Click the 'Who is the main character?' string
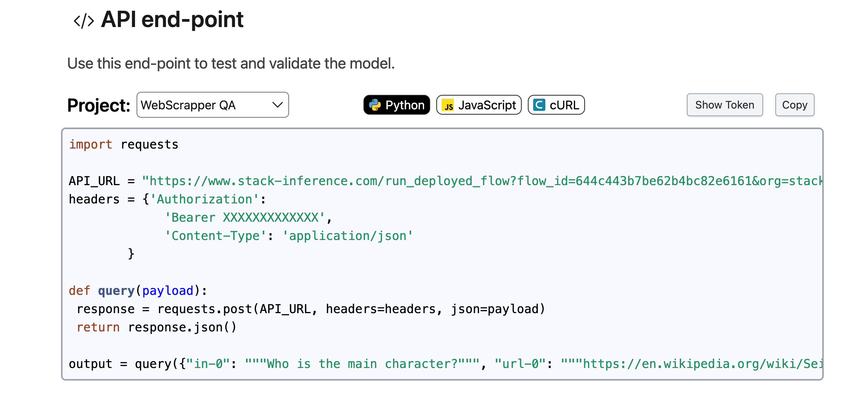The height and width of the screenshot is (400, 868). 362,364
